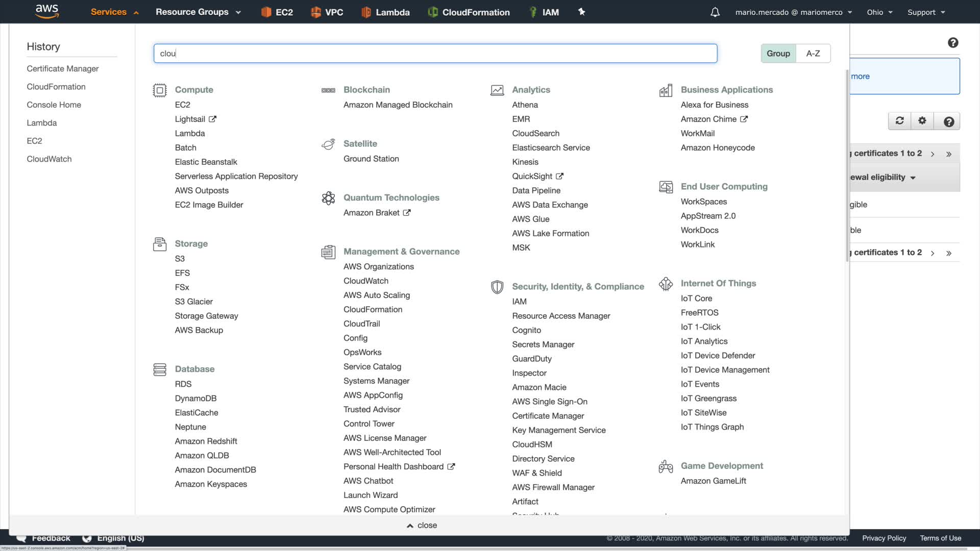Switch service view to Group
The image size is (980, 551).
pos(778,54)
